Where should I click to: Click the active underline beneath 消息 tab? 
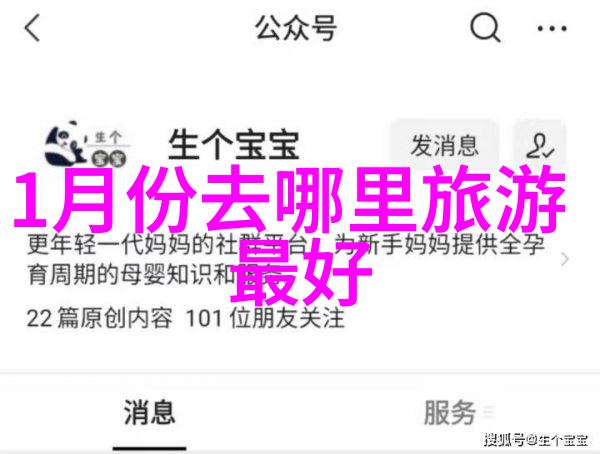pyautogui.click(x=150, y=448)
